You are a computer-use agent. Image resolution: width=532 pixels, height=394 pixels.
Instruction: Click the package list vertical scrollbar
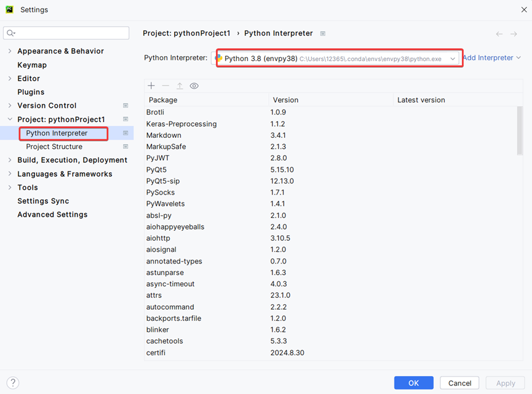tap(520, 131)
